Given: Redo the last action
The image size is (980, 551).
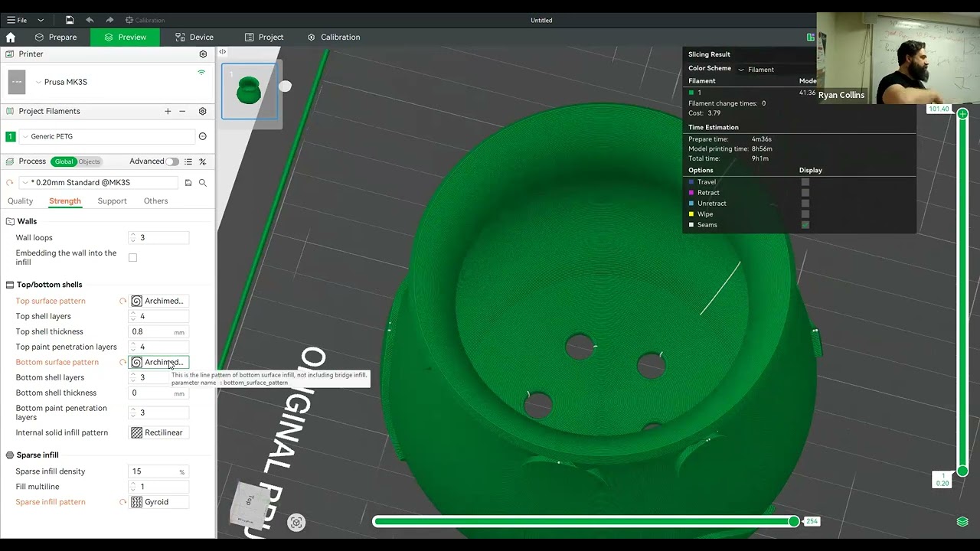Looking at the screenshot, I should point(110,20).
